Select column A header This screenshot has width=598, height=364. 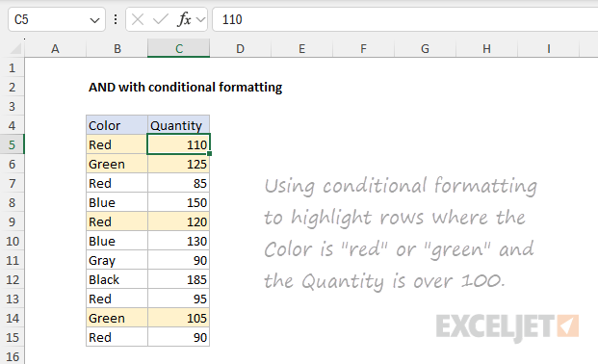click(x=55, y=49)
